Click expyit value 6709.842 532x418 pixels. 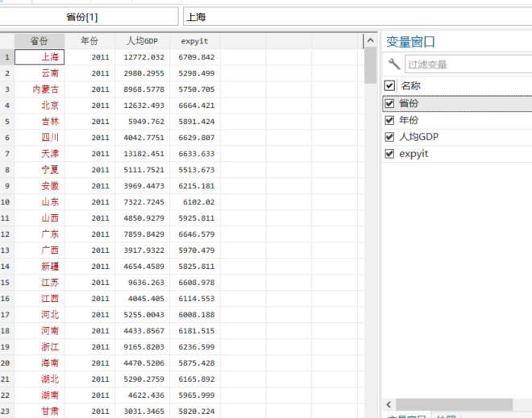click(x=195, y=57)
